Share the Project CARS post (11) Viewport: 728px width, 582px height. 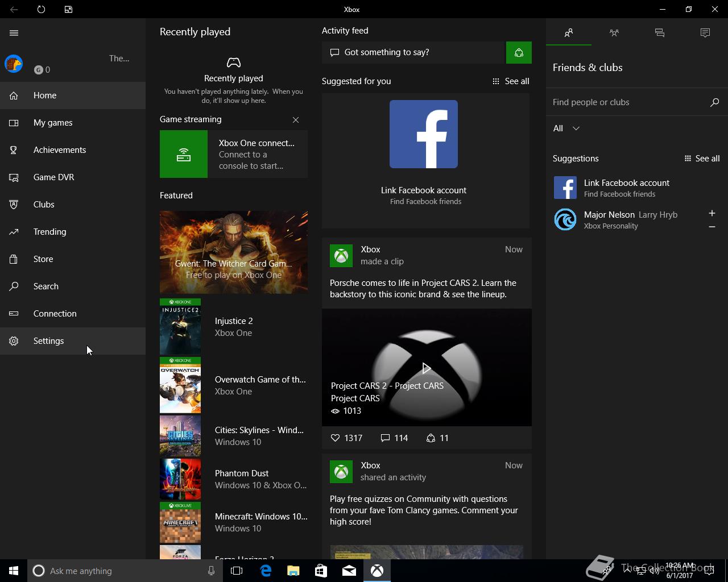[437, 438]
